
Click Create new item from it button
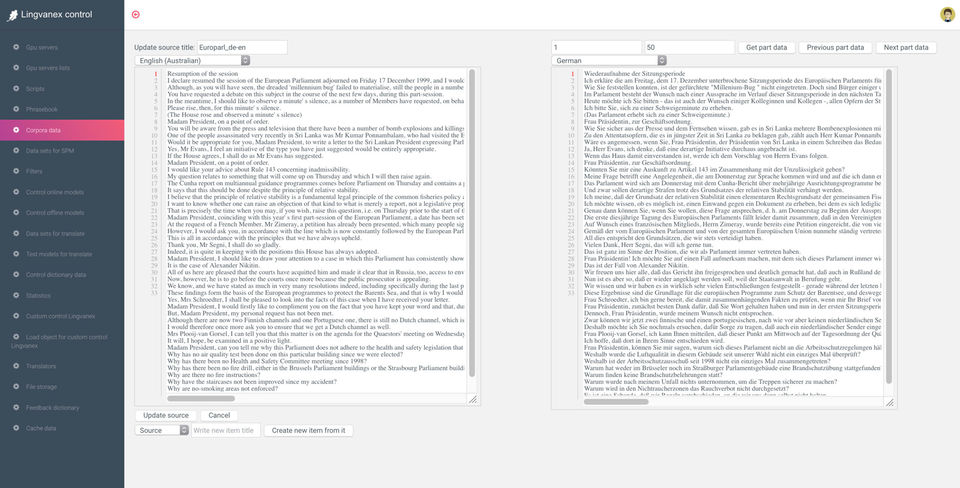pos(309,430)
